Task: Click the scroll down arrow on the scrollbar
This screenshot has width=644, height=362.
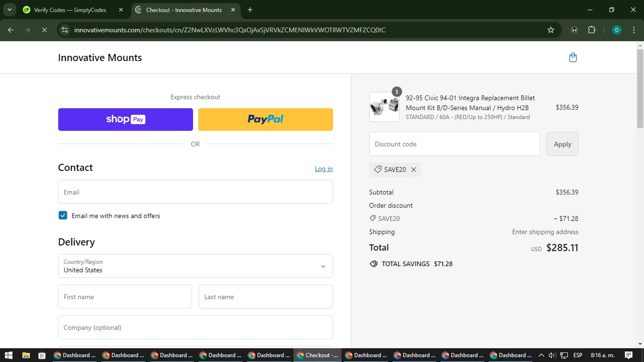Action: [x=640, y=344]
